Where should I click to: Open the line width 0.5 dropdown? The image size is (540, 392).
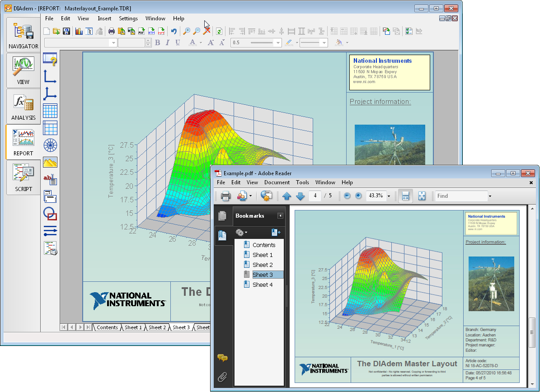click(x=277, y=42)
